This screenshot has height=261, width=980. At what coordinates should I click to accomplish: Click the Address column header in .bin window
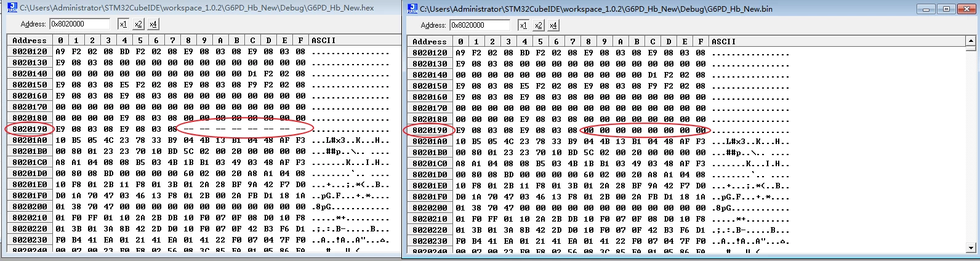[430, 41]
